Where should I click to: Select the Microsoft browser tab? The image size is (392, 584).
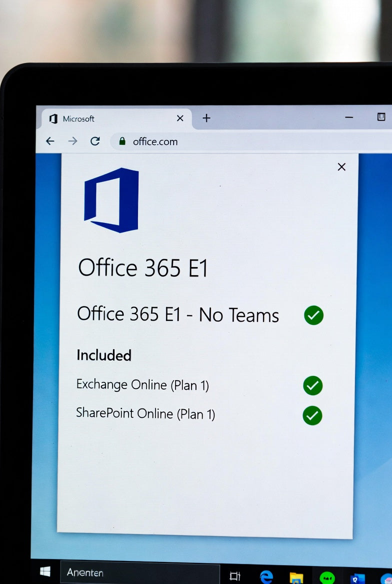point(117,118)
